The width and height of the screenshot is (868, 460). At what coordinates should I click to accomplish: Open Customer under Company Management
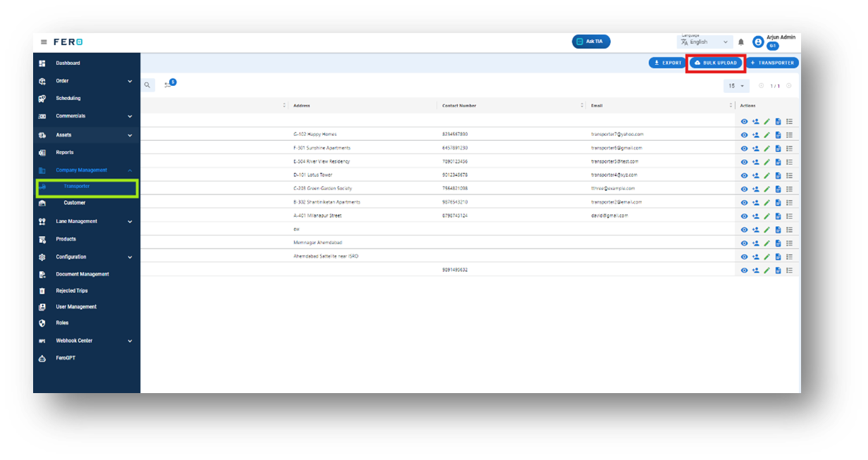coord(74,203)
